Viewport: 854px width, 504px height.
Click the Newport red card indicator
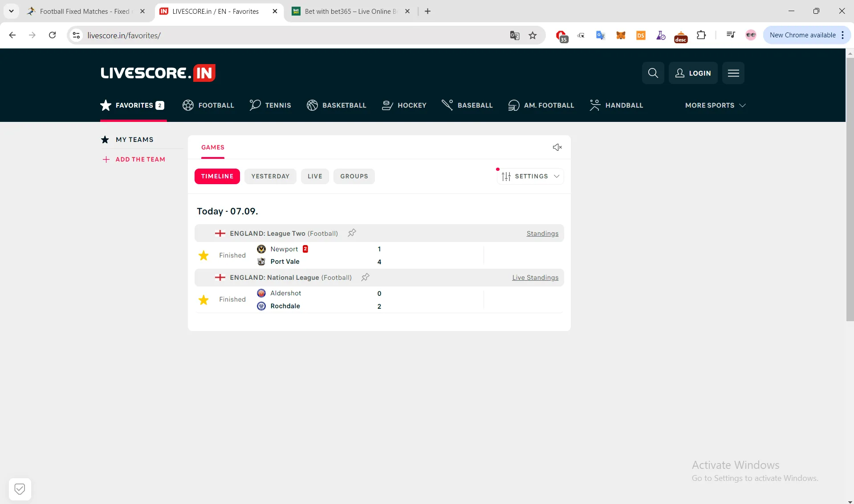(305, 249)
